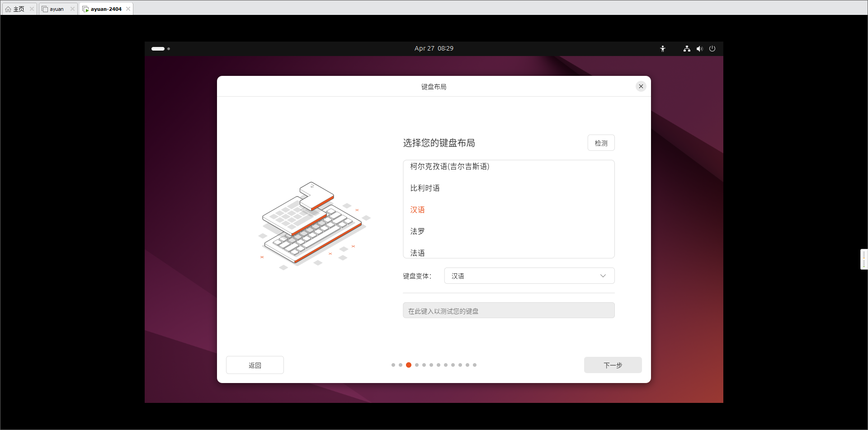This screenshot has width=868, height=430.
Task: Click the 检测 detect keyboard button
Action: point(601,143)
